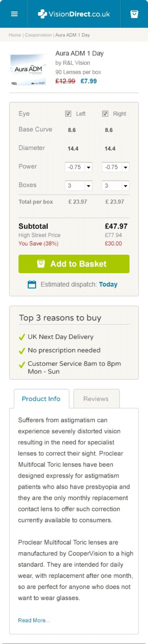
Task: Open the shopping basket icon in header
Action: (134, 14)
